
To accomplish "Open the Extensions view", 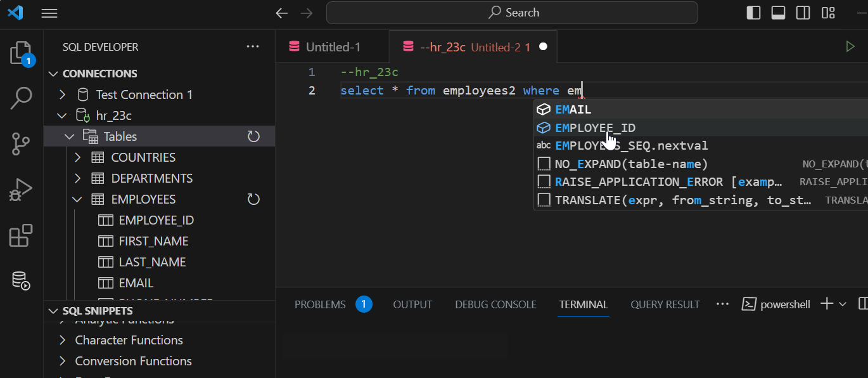I will (x=21, y=235).
